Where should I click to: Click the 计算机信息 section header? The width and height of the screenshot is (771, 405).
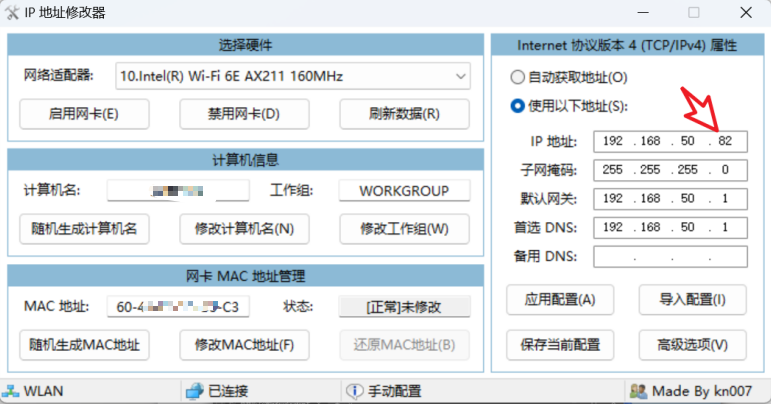click(x=245, y=160)
